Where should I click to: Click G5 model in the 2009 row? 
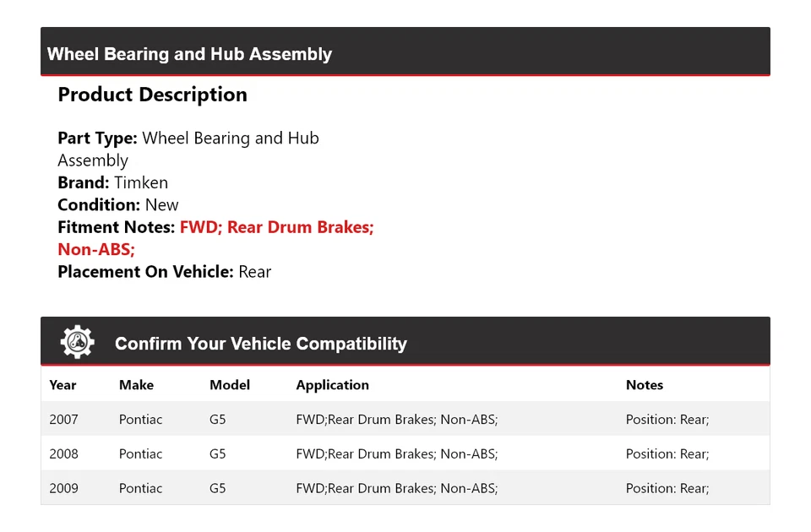217,488
